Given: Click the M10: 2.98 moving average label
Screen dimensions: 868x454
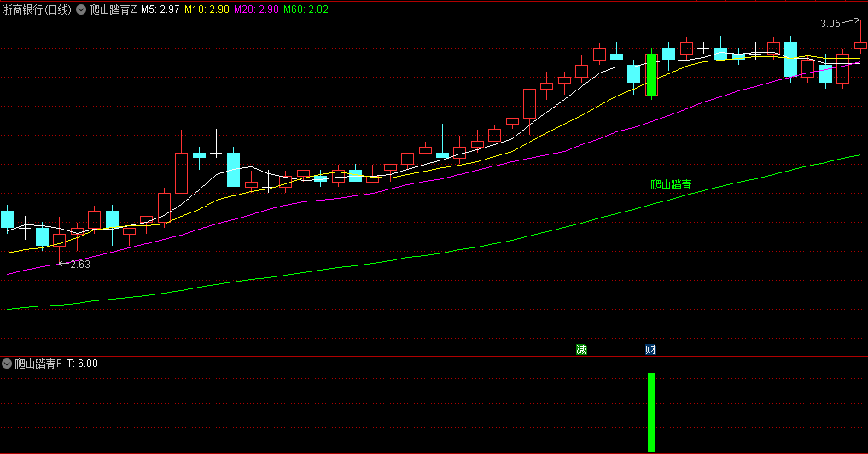Looking at the screenshot, I should click(x=207, y=9).
